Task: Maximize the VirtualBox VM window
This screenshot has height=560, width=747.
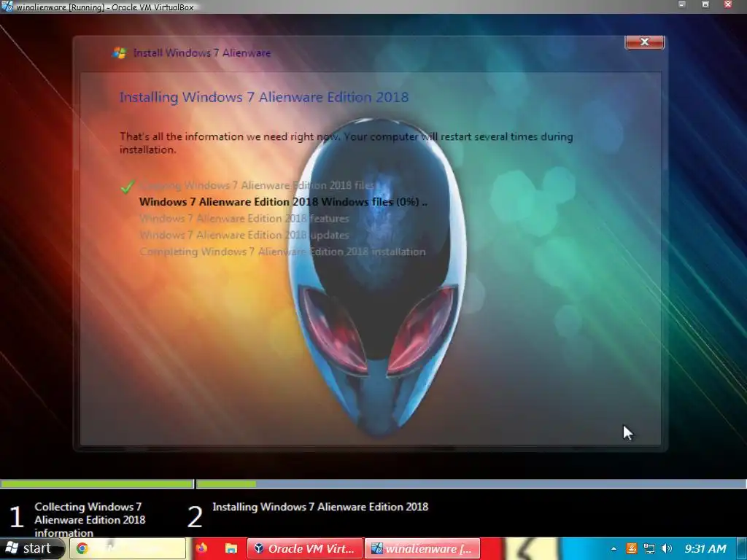Action: pos(705,4)
